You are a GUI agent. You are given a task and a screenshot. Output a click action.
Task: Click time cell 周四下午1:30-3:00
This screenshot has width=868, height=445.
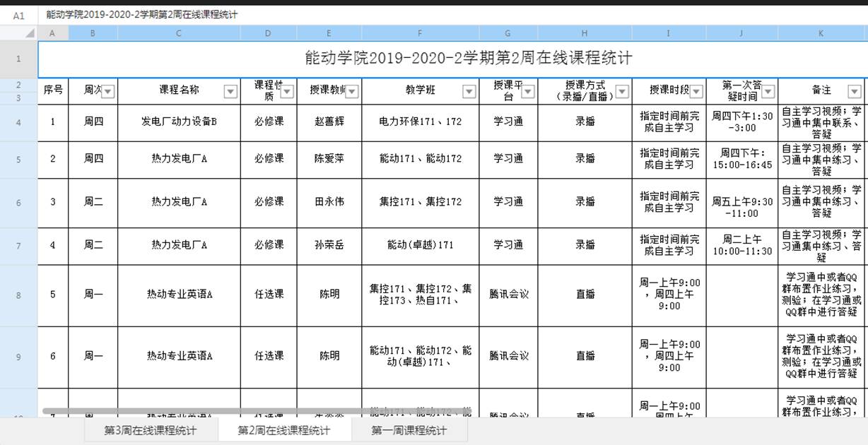[x=742, y=122]
